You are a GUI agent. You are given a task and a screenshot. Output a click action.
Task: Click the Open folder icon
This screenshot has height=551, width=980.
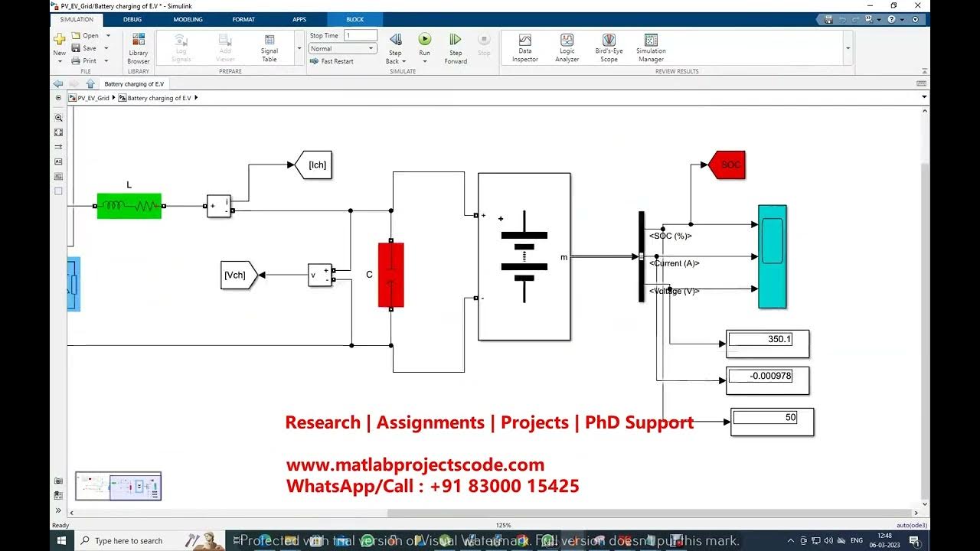[76, 36]
